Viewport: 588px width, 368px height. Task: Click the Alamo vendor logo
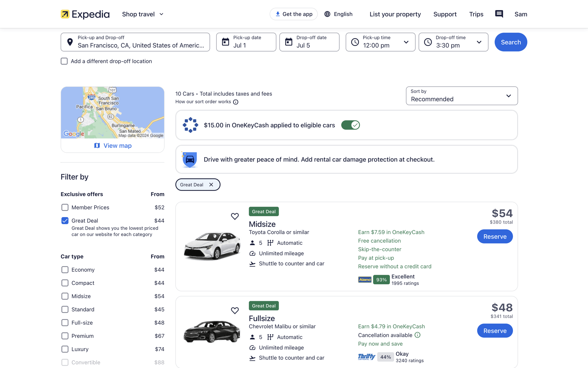(x=365, y=280)
